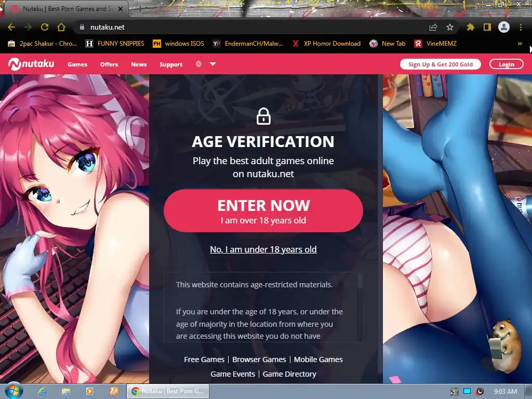Click the nutaku logo in the header
The height and width of the screenshot is (399, 532).
coord(31,64)
